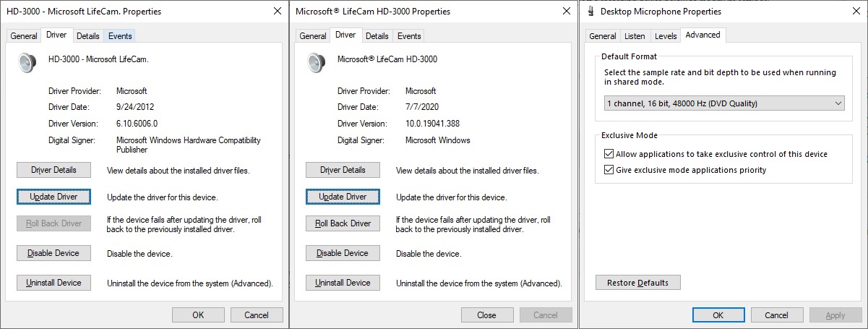Click Cancel in HD-3000 - Microsoft LifeCam window

point(257,315)
